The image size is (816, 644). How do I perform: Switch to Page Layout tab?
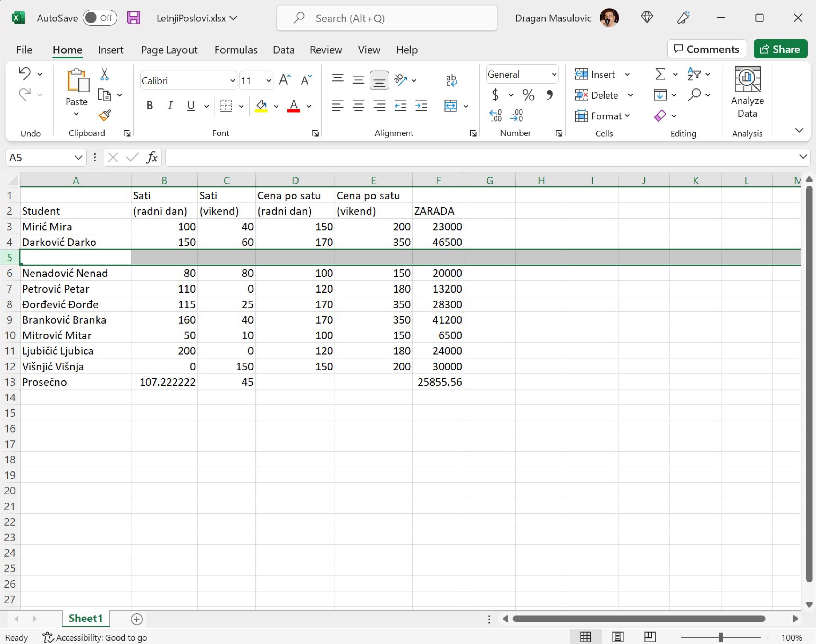[169, 50]
